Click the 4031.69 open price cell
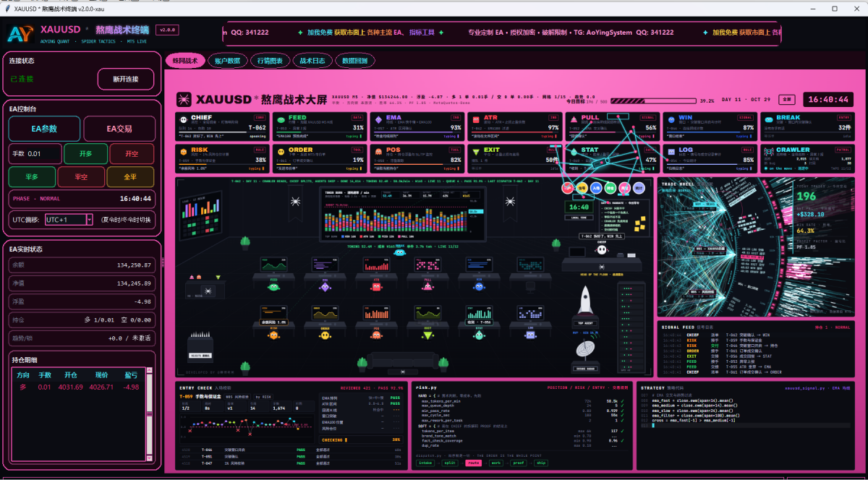 (71, 387)
